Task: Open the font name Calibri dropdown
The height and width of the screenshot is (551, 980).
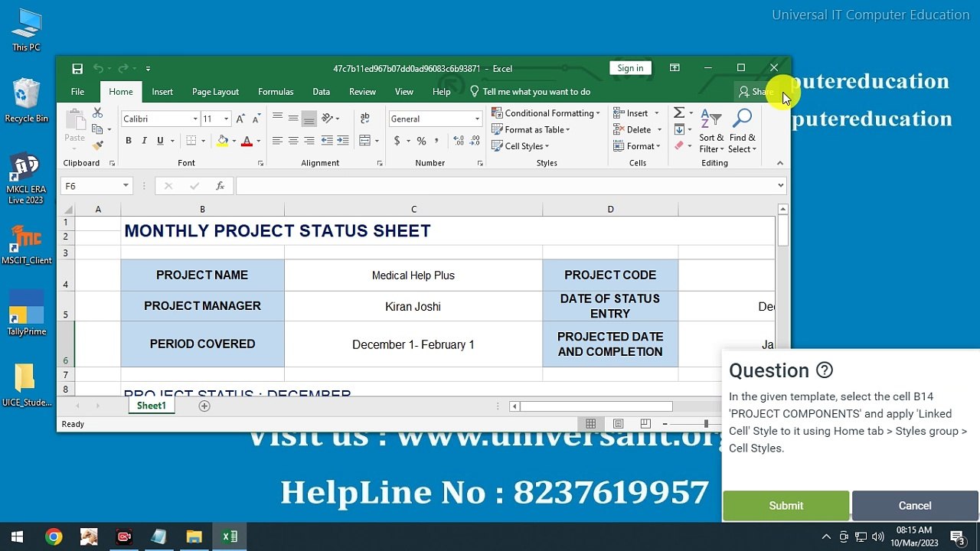Action: point(195,119)
